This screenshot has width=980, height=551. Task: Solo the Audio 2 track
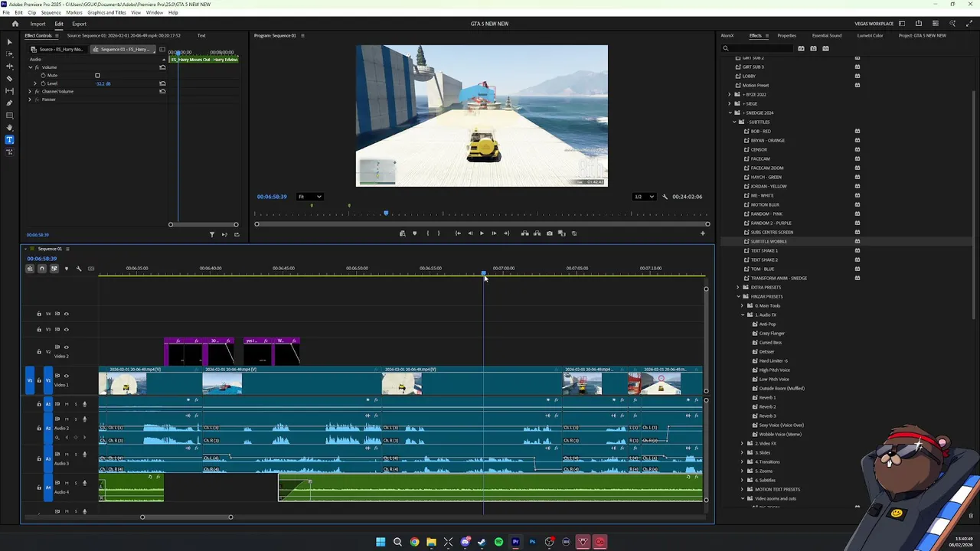(76, 420)
